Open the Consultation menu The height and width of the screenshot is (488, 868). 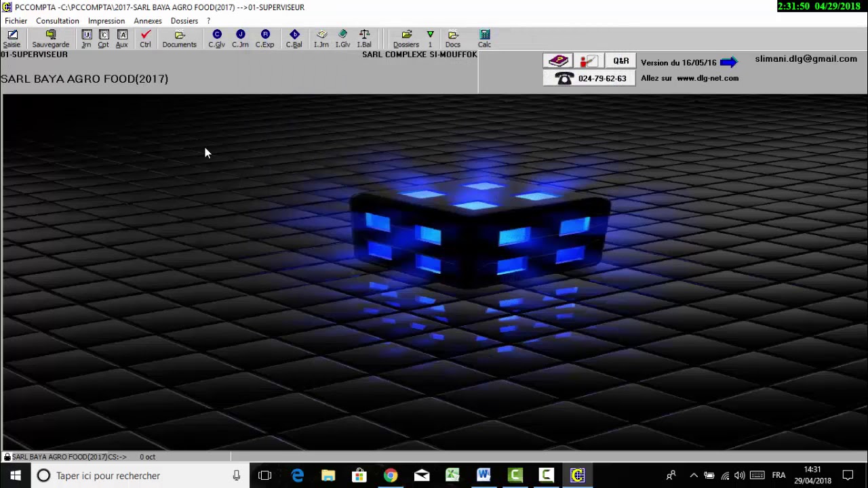[58, 21]
